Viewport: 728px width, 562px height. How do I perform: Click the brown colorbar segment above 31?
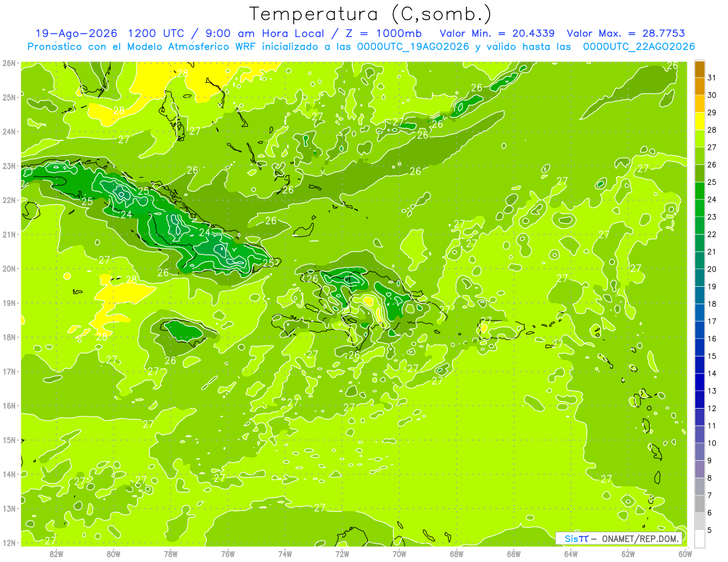699,69
